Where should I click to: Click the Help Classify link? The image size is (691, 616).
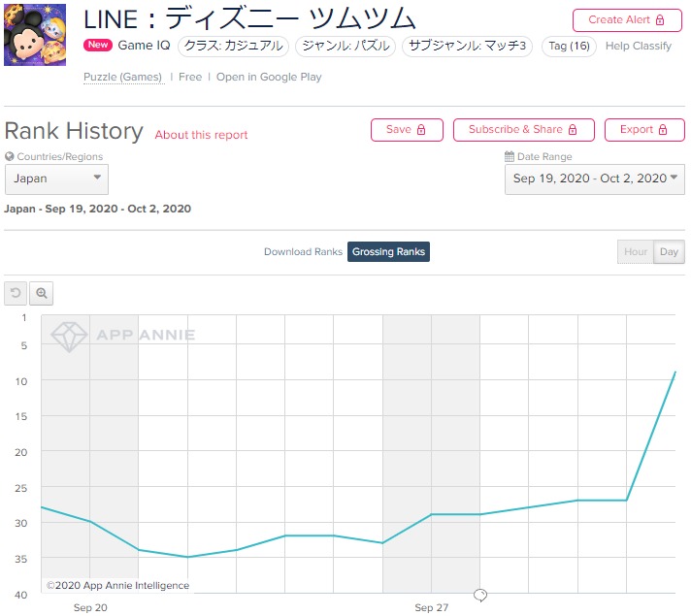tap(638, 46)
